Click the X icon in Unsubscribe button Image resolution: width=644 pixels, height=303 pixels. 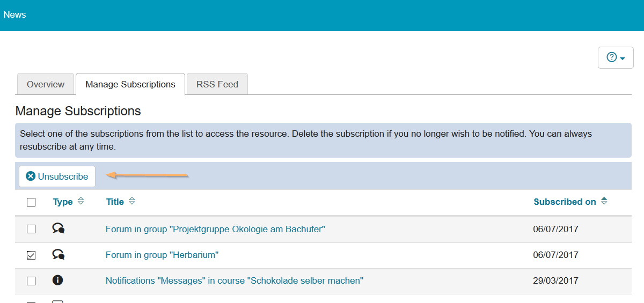tap(31, 176)
